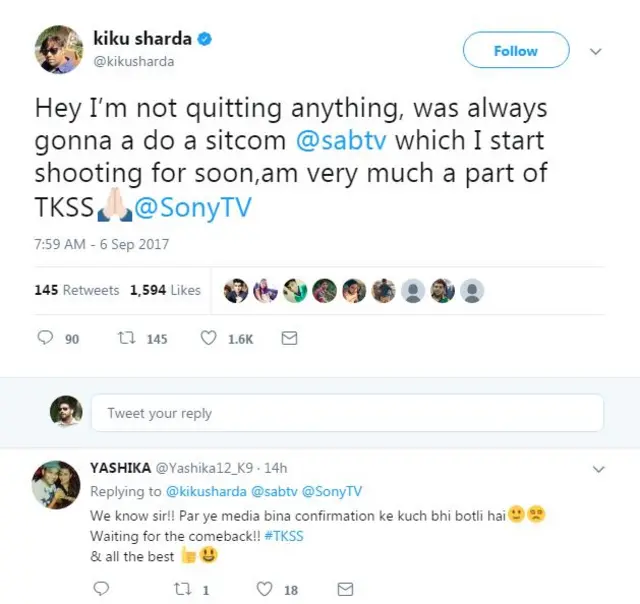This screenshot has height=604, width=640.
Task: View the 145 Retweets list
Action: tap(77, 290)
